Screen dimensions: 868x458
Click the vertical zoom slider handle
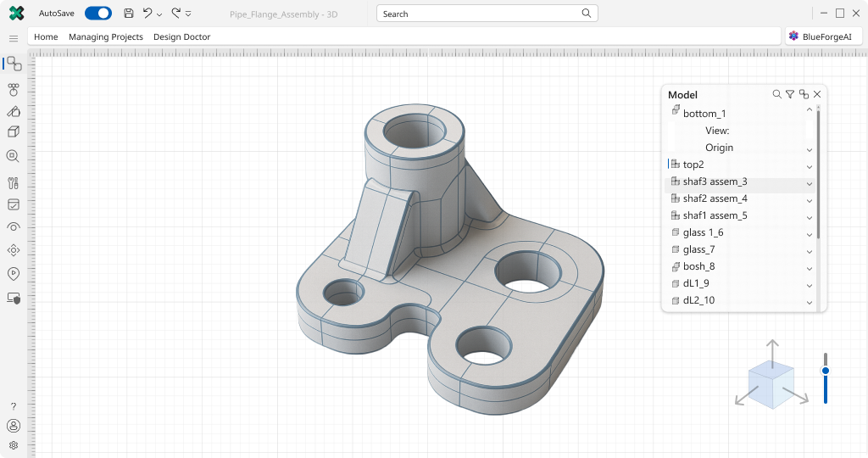[825, 371]
